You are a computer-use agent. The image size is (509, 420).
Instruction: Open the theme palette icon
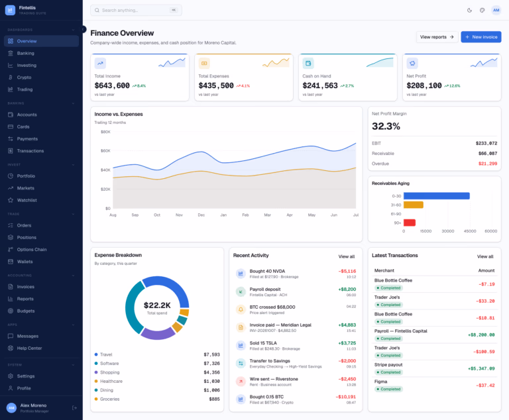[482, 10]
